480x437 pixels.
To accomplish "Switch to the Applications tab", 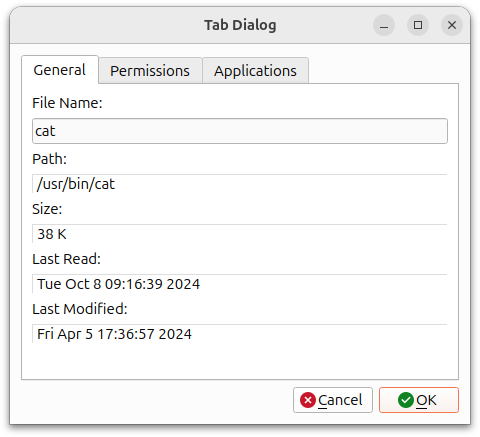I will coord(255,71).
